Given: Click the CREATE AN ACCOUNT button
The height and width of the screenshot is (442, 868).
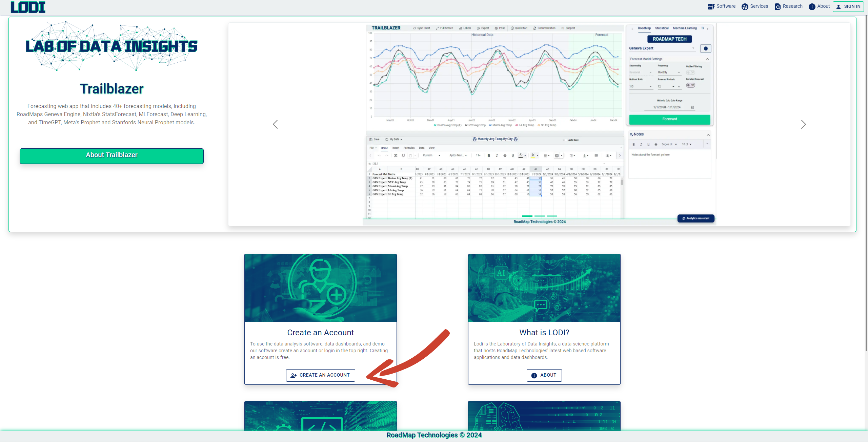Looking at the screenshot, I should [x=321, y=375].
